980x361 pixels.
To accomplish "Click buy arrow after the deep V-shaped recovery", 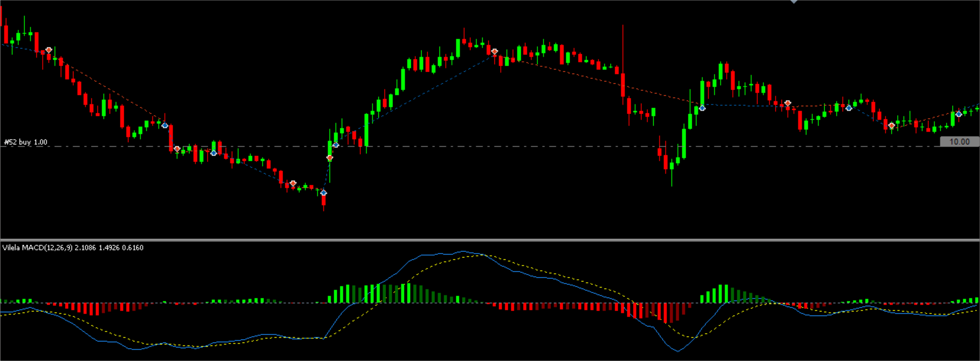I will (x=702, y=108).
